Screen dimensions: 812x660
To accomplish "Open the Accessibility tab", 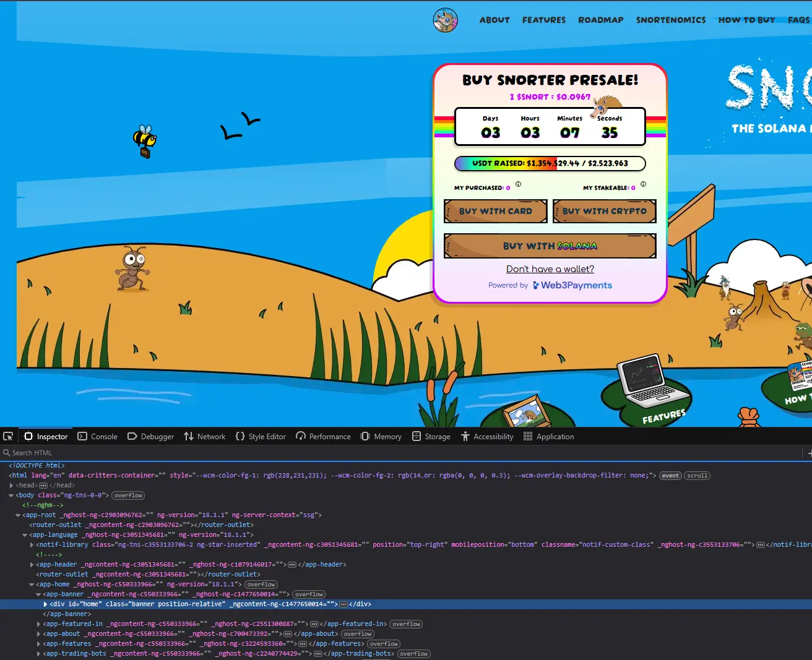I will 487,436.
